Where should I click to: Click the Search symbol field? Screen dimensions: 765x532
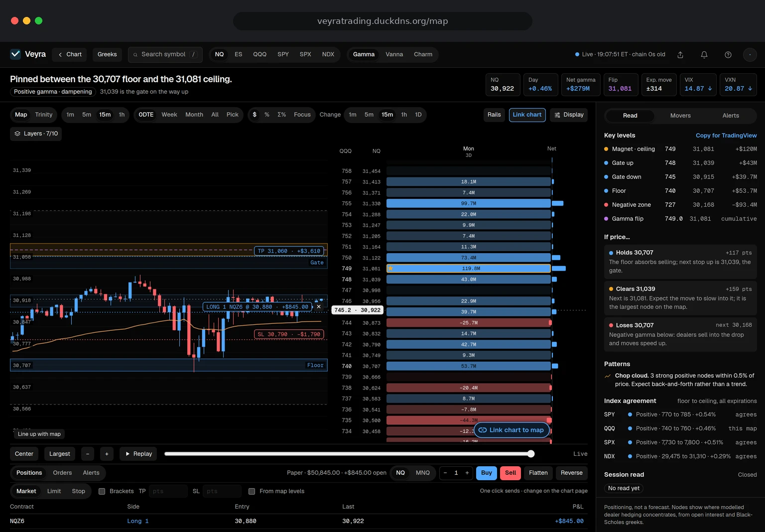[x=165, y=54]
